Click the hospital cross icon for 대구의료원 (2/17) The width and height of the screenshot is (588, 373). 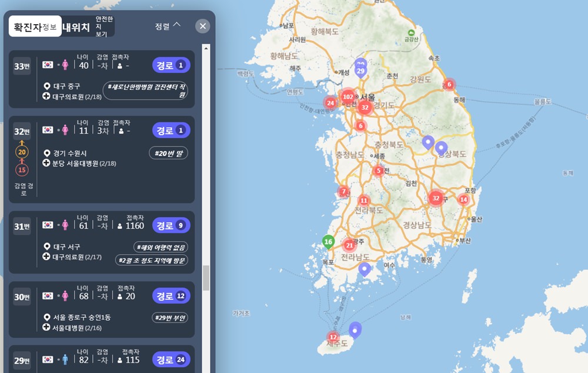point(46,257)
